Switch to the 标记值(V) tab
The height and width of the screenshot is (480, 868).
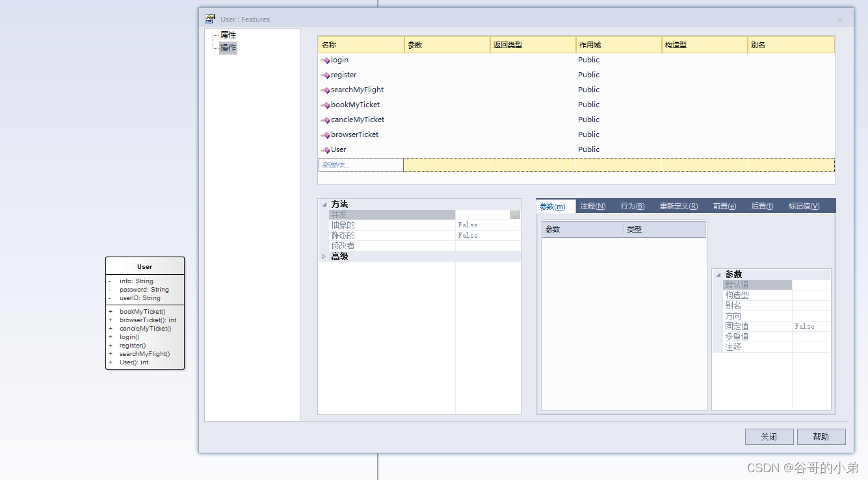pos(804,207)
